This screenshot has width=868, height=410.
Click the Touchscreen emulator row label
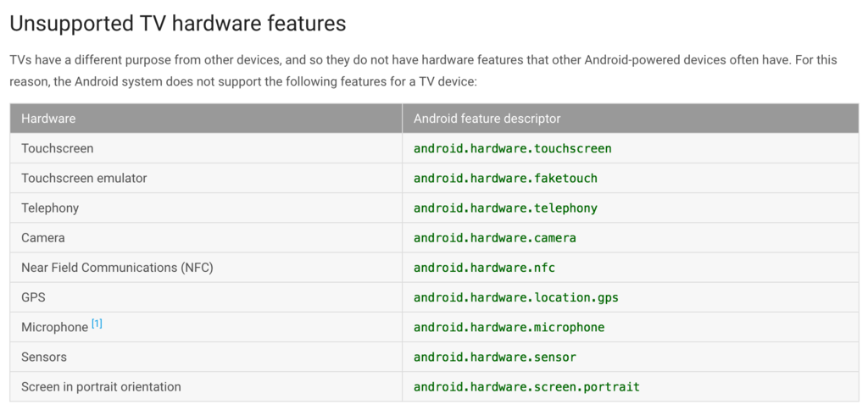pos(84,178)
